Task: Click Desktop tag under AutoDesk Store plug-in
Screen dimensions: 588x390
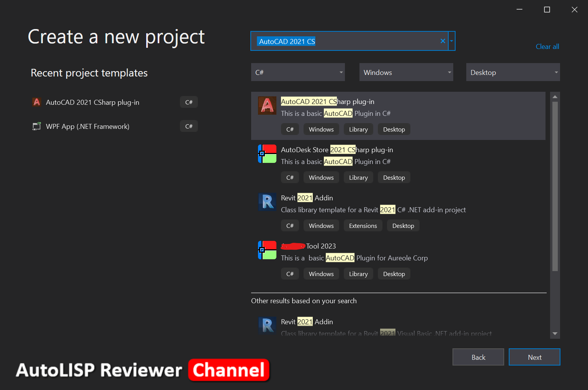Action: [394, 177]
